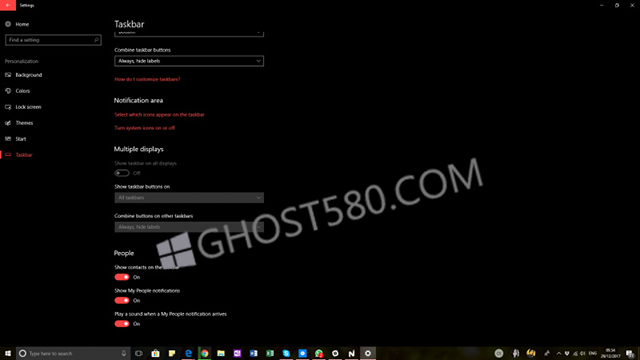The width and height of the screenshot is (640, 360).
Task: Open Sticky Notes from taskbar
Action: [172, 353]
